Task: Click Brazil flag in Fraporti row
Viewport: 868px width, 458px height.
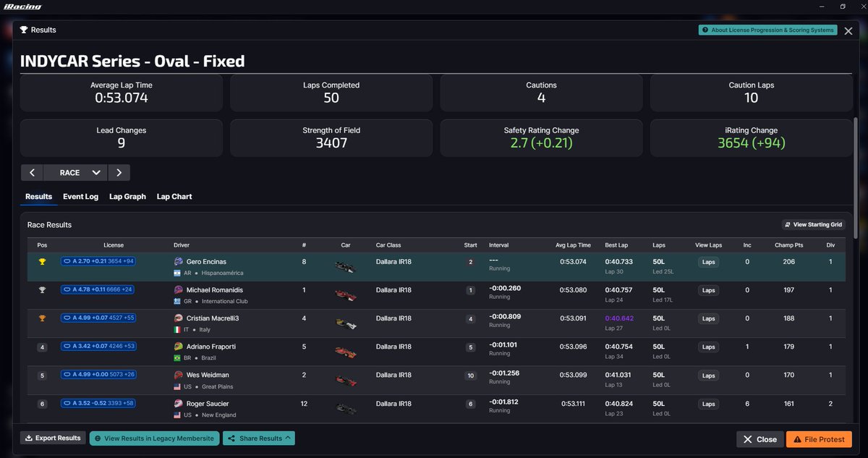Action: (x=178, y=358)
